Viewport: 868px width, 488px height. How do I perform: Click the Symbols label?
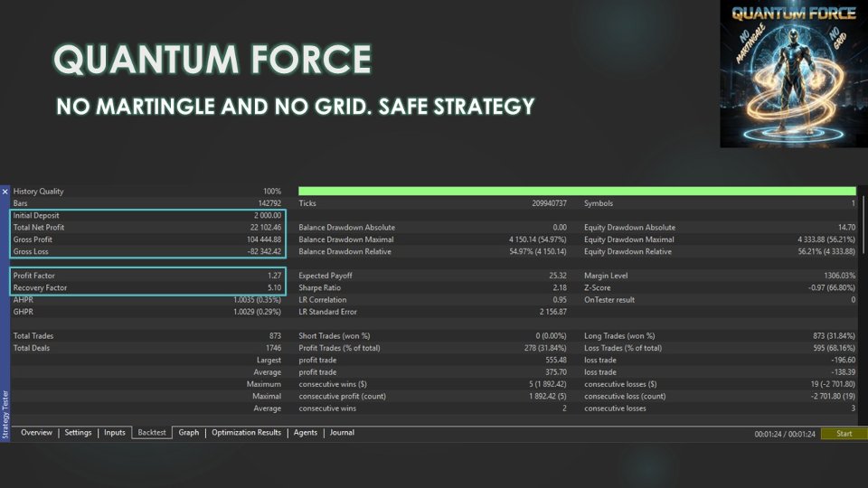click(x=599, y=203)
